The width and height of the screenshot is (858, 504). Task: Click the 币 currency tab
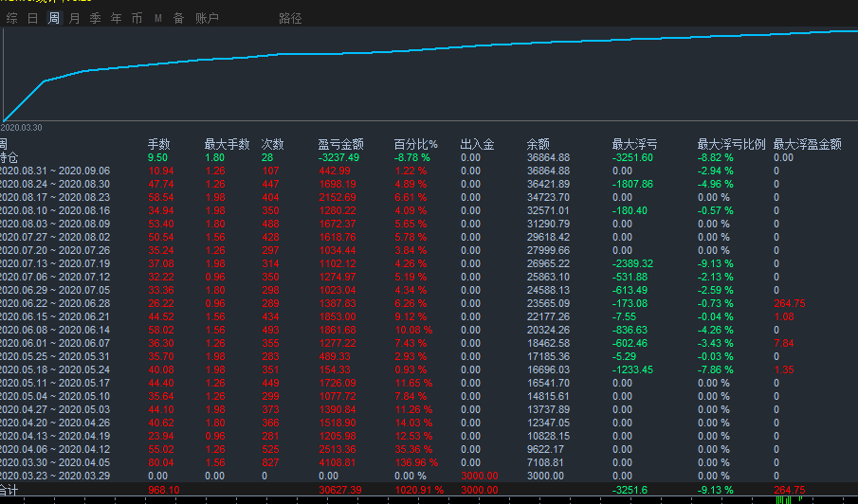(137, 18)
